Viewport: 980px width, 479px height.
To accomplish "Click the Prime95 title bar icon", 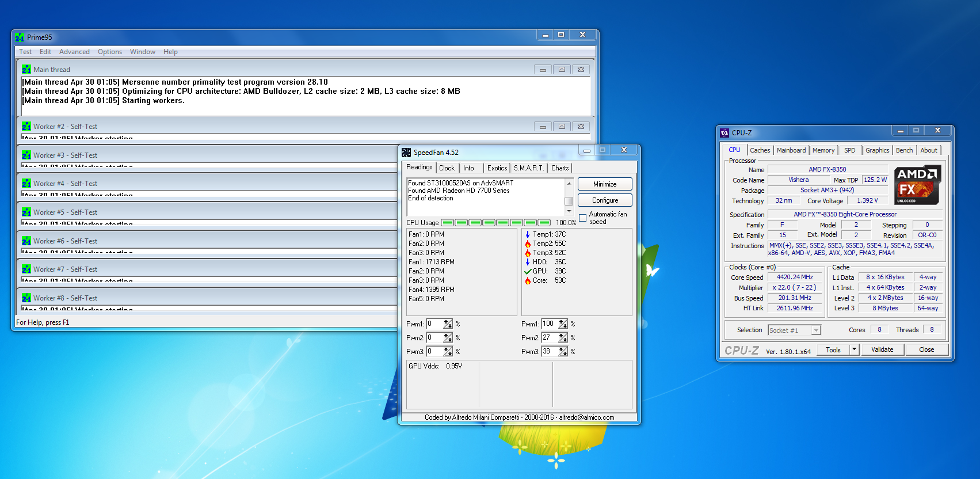I will (x=20, y=37).
